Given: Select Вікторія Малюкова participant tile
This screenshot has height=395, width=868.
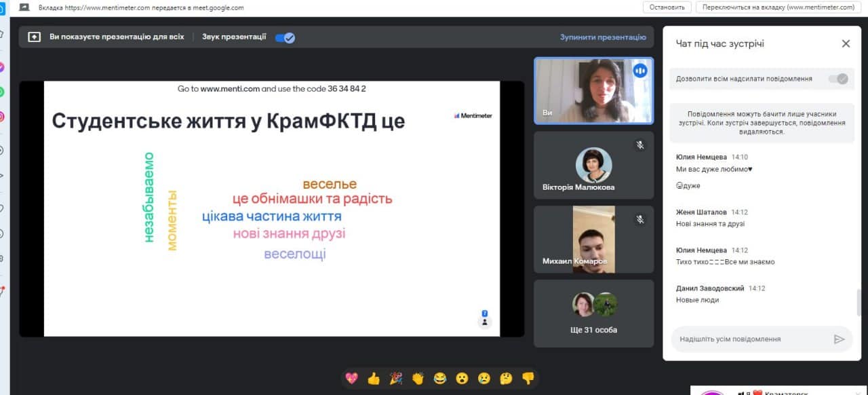Looking at the screenshot, I should 594,165.
